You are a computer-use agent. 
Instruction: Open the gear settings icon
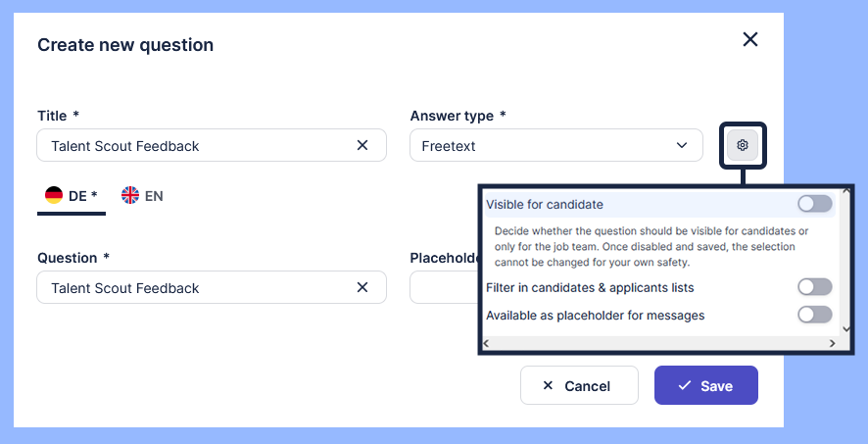[x=743, y=145]
